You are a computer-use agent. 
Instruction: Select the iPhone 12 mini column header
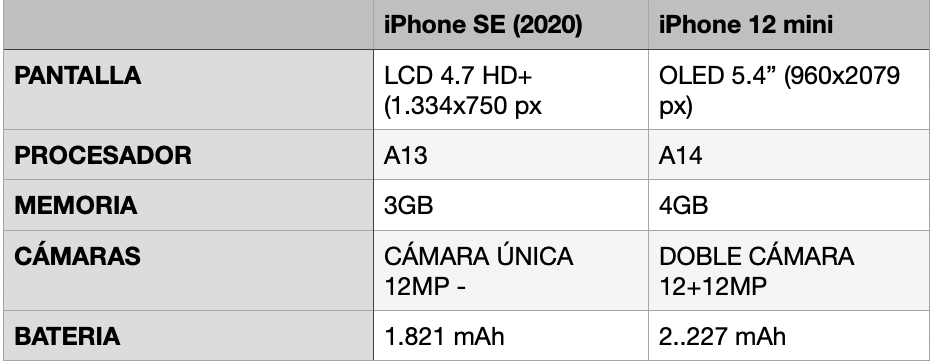tap(789, 25)
